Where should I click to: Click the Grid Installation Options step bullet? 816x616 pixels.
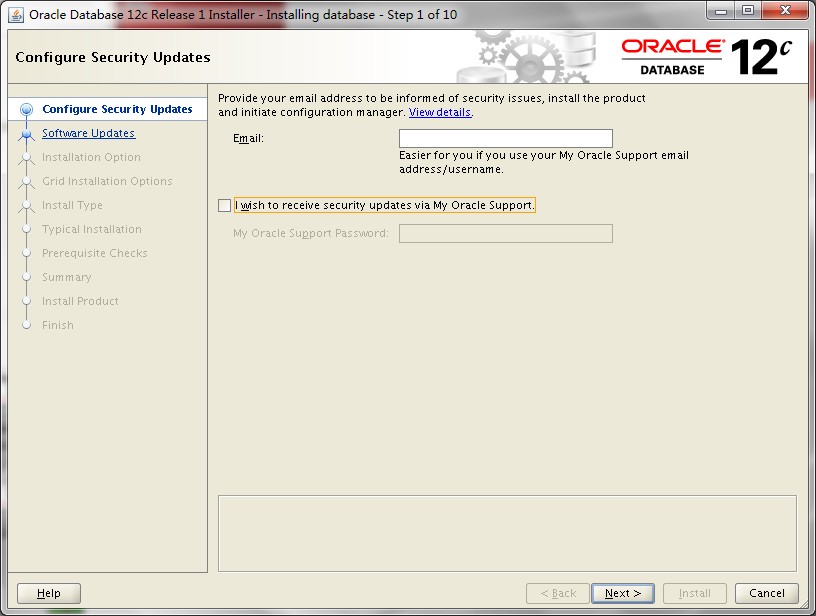27,182
